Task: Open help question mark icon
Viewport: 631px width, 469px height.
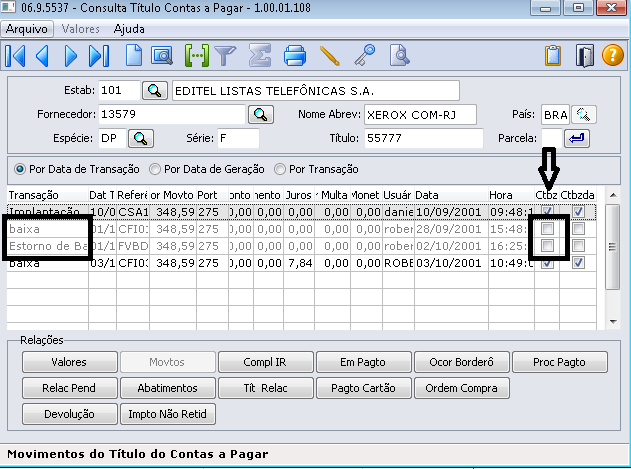Action: (612, 55)
